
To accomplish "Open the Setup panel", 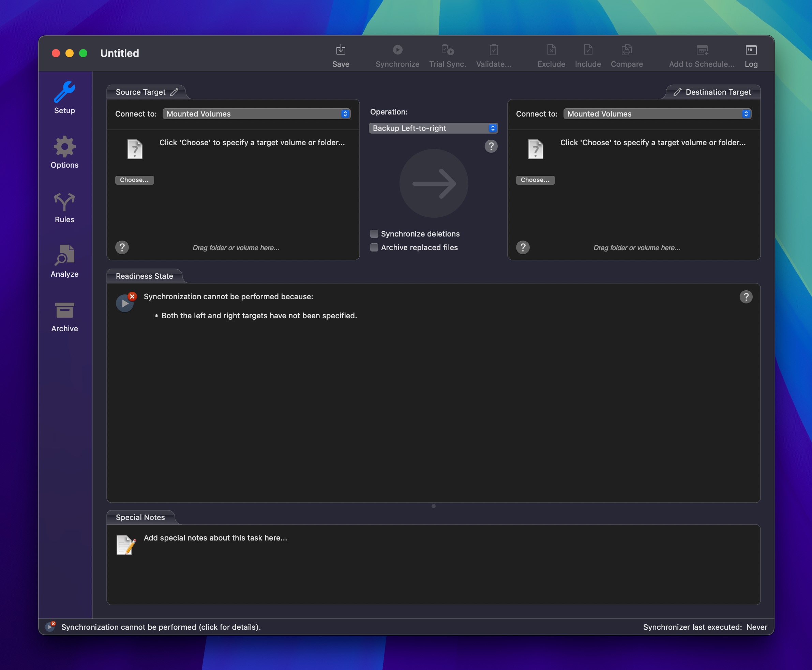I will [x=64, y=97].
